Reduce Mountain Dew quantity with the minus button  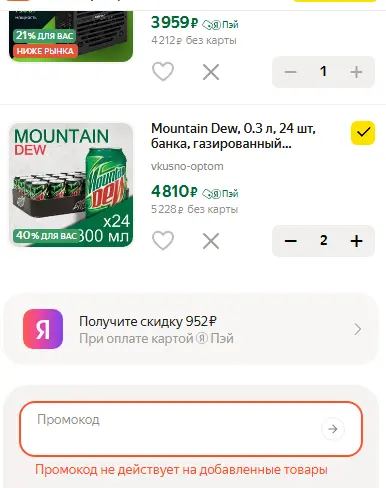pos(290,241)
